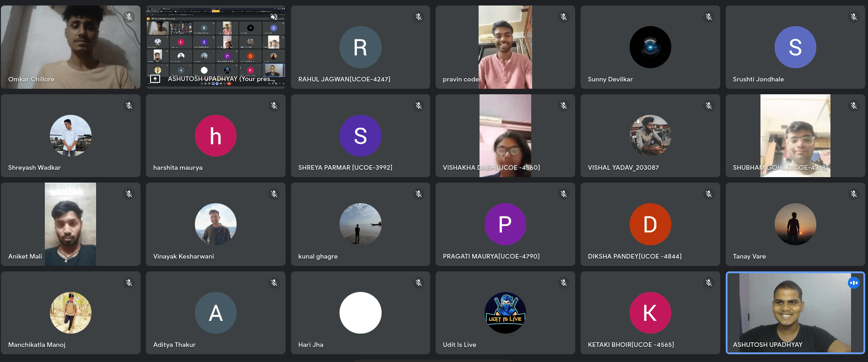Screen dimensions: 868x362
Task: Click muted mic icon on RAHUL JAGWAN tile
Action: tap(419, 17)
